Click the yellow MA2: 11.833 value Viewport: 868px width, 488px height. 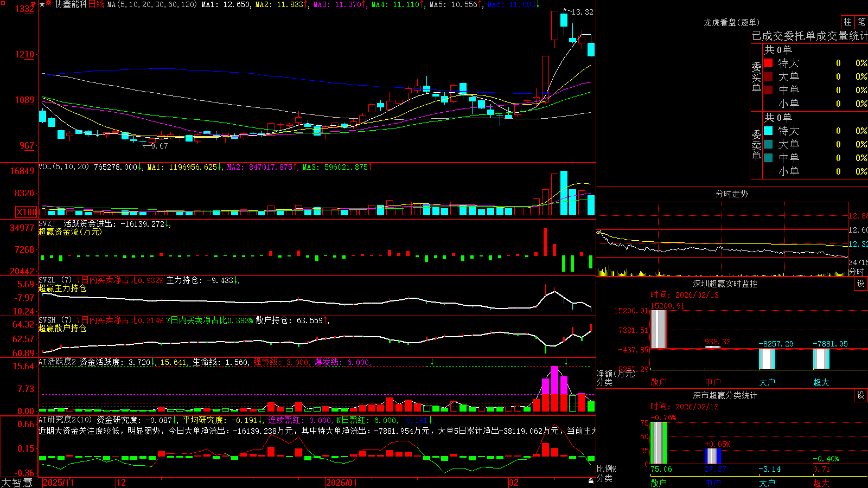point(279,4)
